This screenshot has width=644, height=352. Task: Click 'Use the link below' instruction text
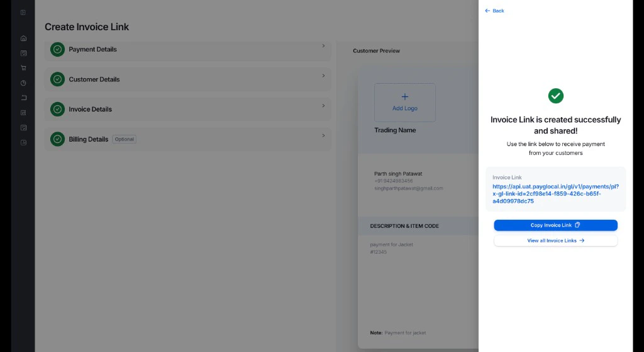(x=555, y=149)
